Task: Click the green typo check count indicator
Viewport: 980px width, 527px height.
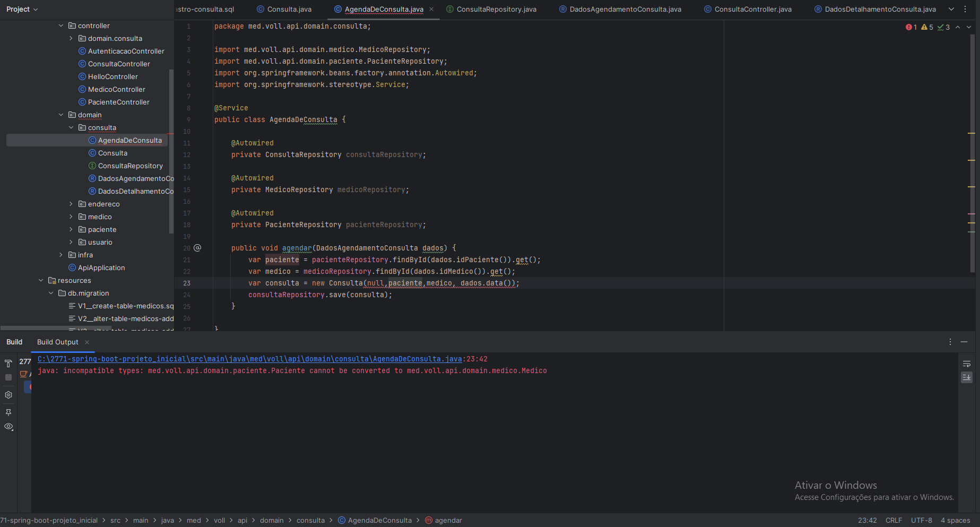Action: click(x=944, y=27)
